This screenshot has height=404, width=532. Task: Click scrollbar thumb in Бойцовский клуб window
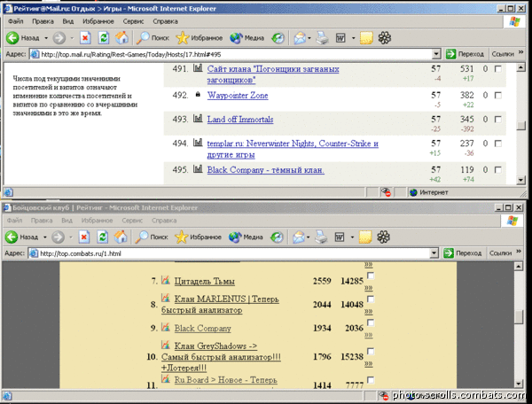point(519,316)
